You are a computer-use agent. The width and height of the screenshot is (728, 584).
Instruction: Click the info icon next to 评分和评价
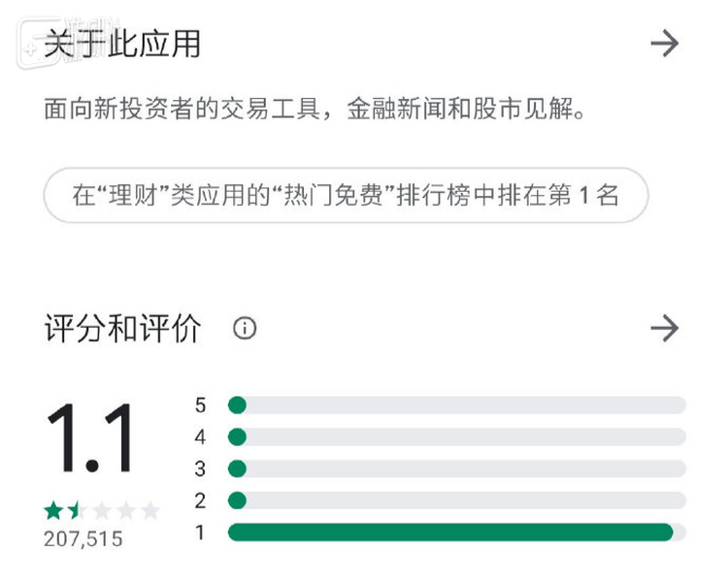click(245, 329)
